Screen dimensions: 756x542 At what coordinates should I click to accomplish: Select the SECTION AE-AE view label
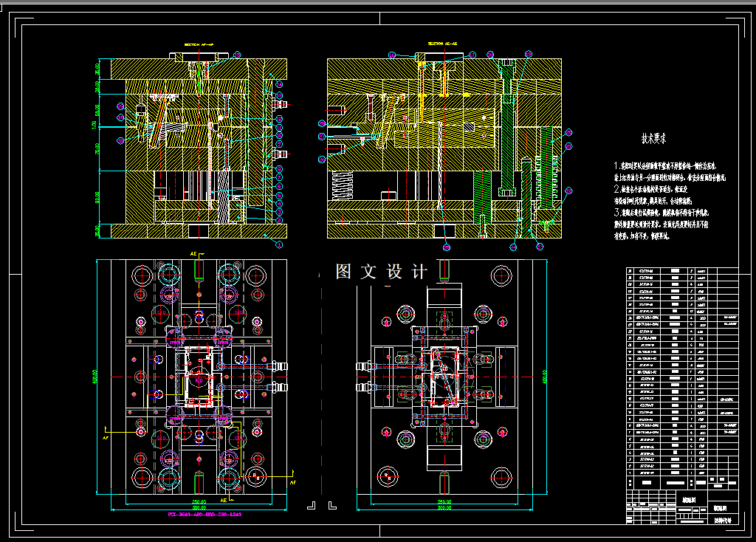click(x=443, y=44)
